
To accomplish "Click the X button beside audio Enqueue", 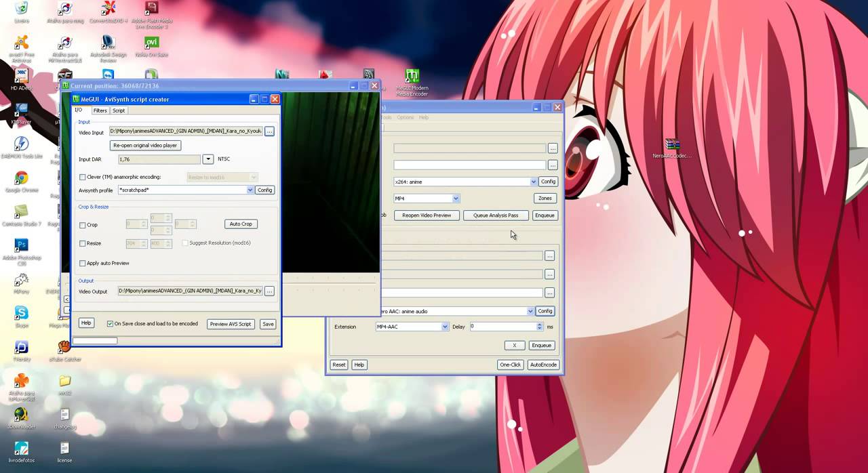I will (x=515, y=346).
